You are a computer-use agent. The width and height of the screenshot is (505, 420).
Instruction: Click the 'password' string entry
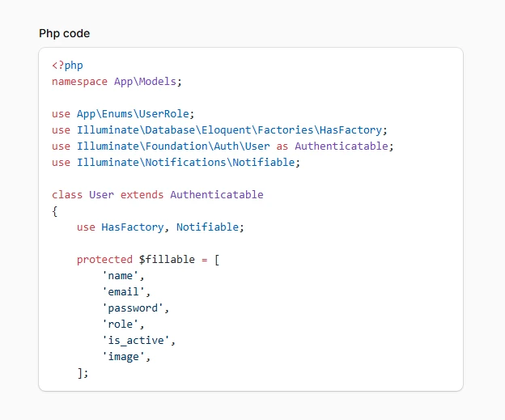pos(135,308)
